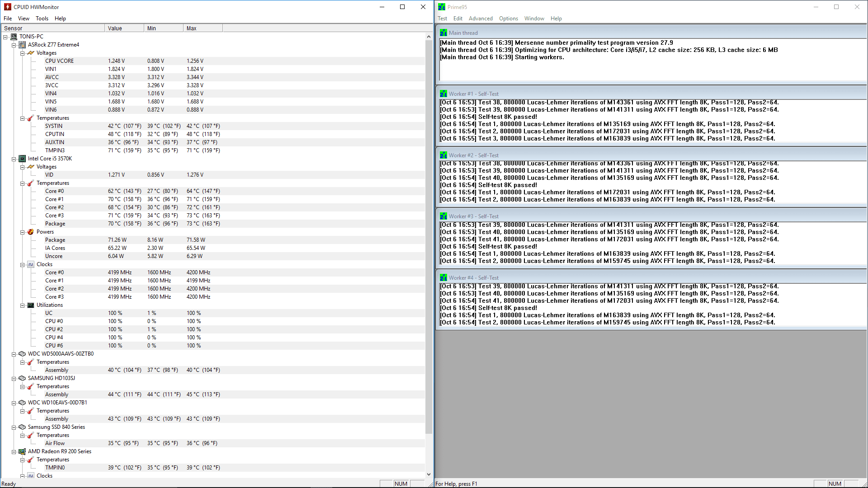Minimize the Prime95 window

816,7
